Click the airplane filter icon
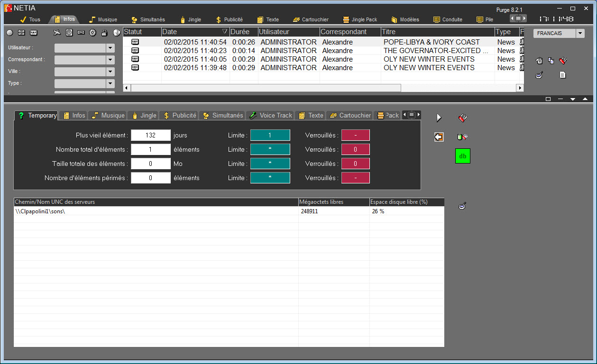Screen dimensions: 597x364 [57, 33]
